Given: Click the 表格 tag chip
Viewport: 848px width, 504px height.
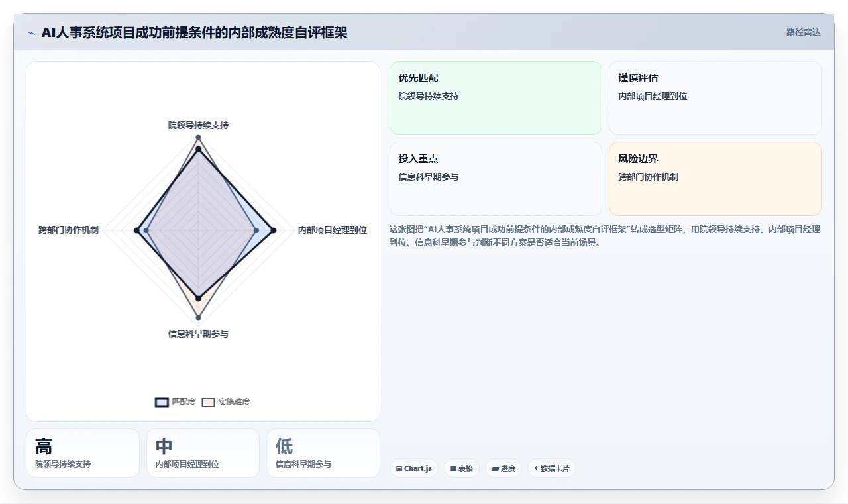Looking at the screenshot, I should pos(462,468).
